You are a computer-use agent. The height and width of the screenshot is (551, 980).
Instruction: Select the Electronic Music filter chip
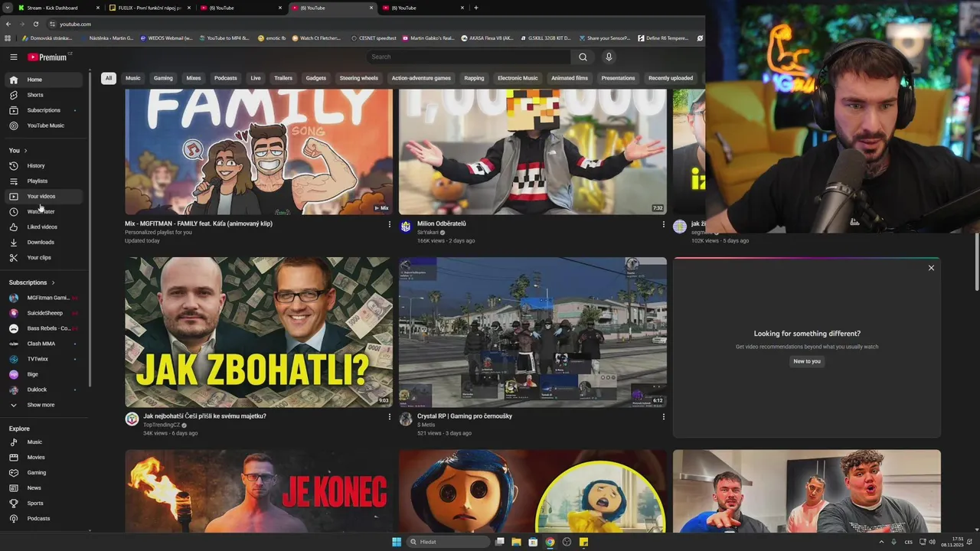[x=518, y=78]
